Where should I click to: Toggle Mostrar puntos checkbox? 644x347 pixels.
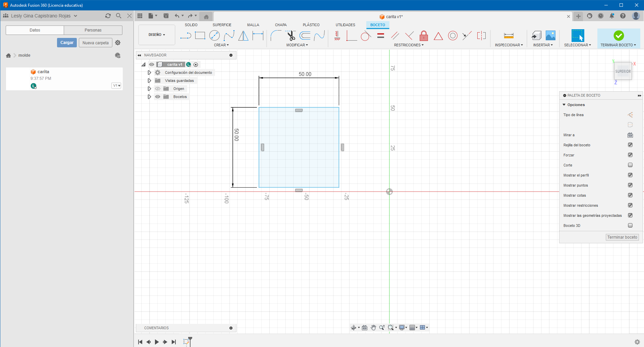tap(630, 185)
